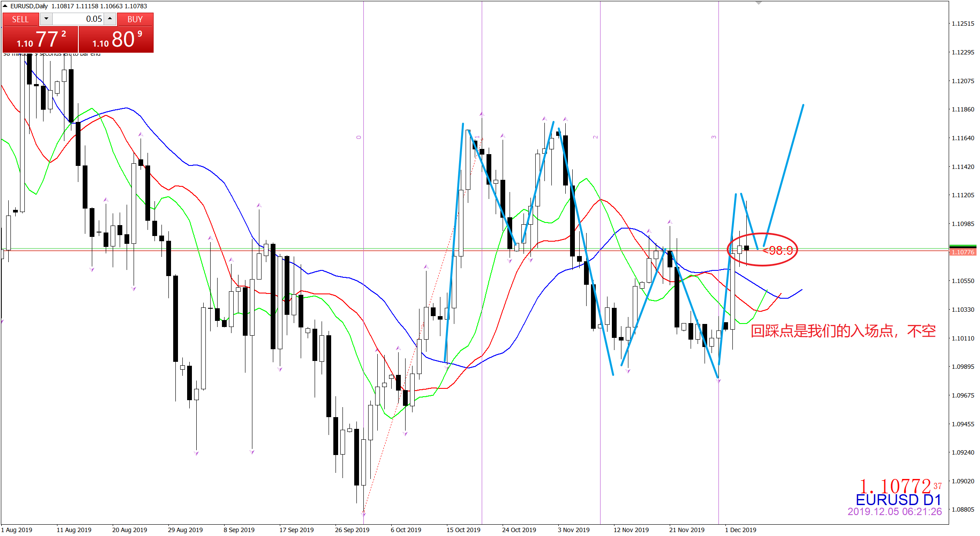The width and height of the screenshot is (980, 536).
Task: Click the BUY button
Action: pos(135,19)
